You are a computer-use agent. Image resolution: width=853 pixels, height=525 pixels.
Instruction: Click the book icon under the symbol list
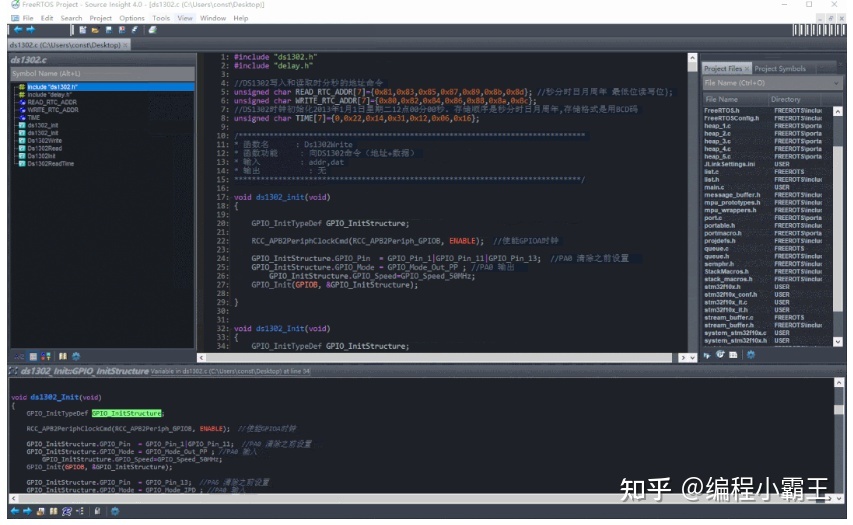coord(63,356)
